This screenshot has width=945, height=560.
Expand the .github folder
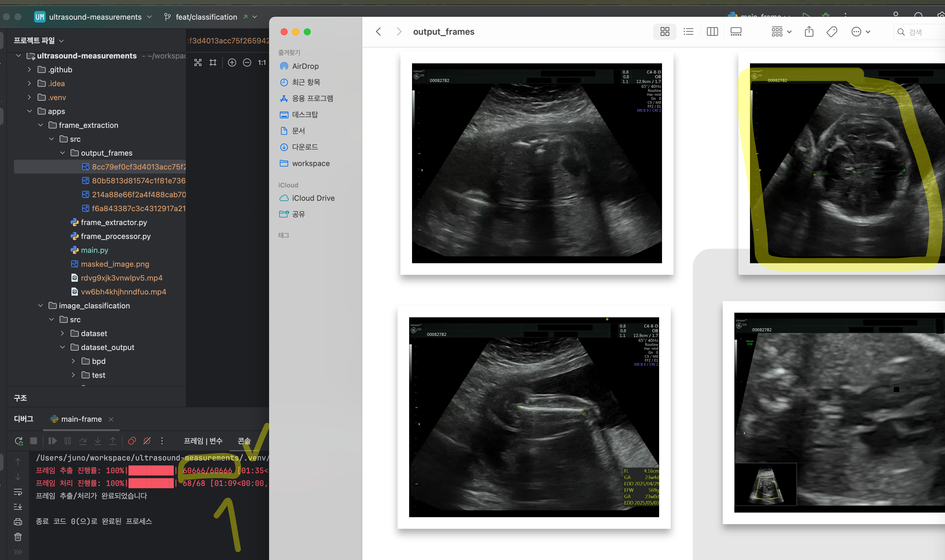30,69
